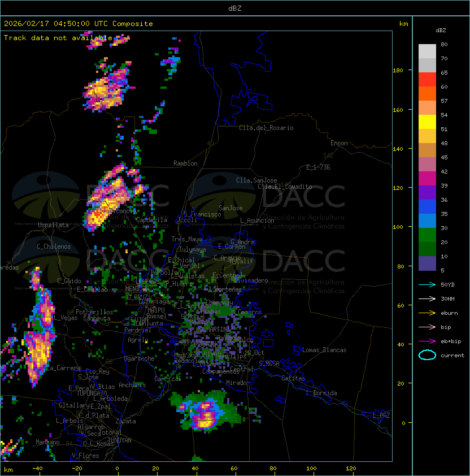
Task: Click the 'Ramblon' place label
Action: pyautogui.click(x=185, y=163)
